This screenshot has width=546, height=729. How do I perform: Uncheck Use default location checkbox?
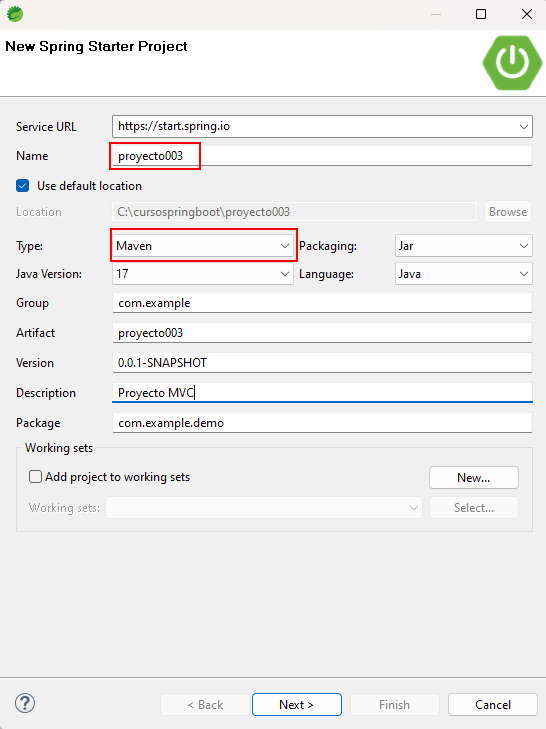[22, 186]
